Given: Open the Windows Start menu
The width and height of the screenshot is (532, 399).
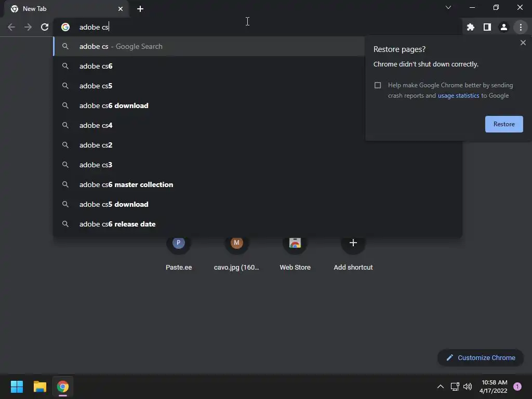Looking at the screenshot, I should pyautogui.click(x=17, y=387).
